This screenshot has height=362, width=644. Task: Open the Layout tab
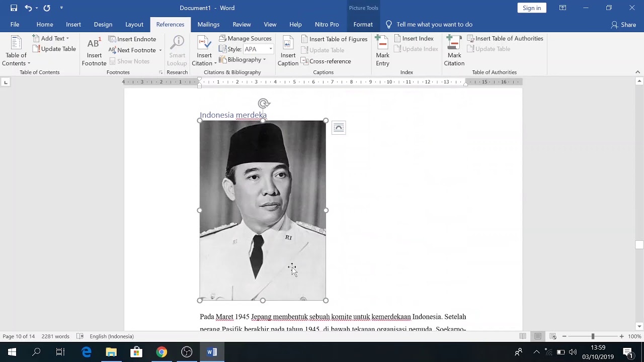[x=134, y=24]
